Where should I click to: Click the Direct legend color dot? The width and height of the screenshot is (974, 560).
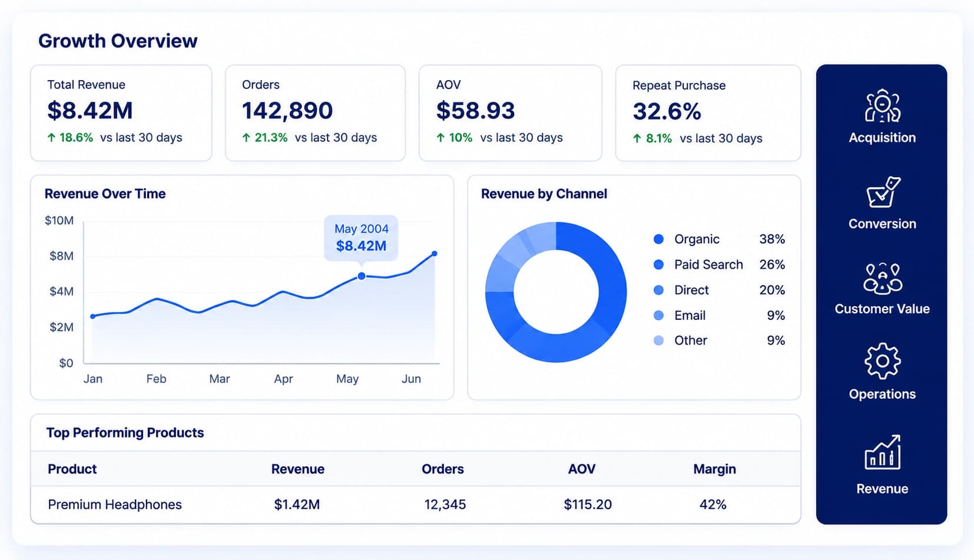coord(659,290)
